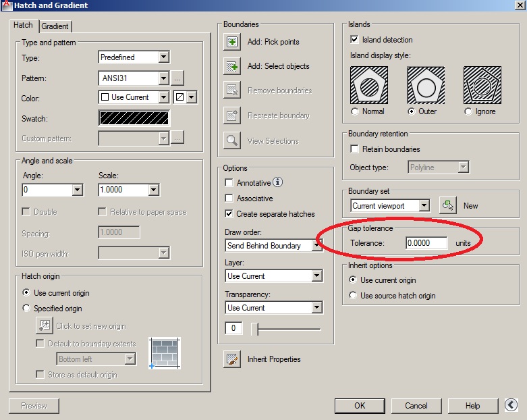Enable the Annotative checkbox
This screenshot has height=420, width=527.
point(229,183)
